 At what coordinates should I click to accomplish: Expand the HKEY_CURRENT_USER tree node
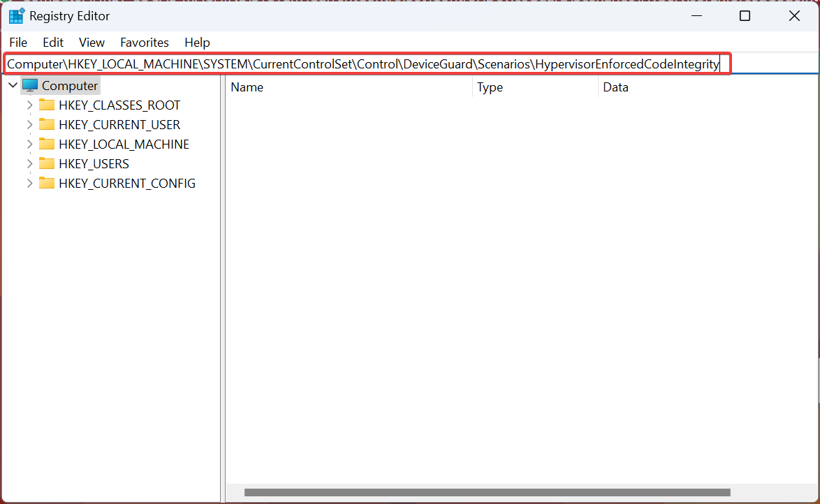tap(29, 124)
